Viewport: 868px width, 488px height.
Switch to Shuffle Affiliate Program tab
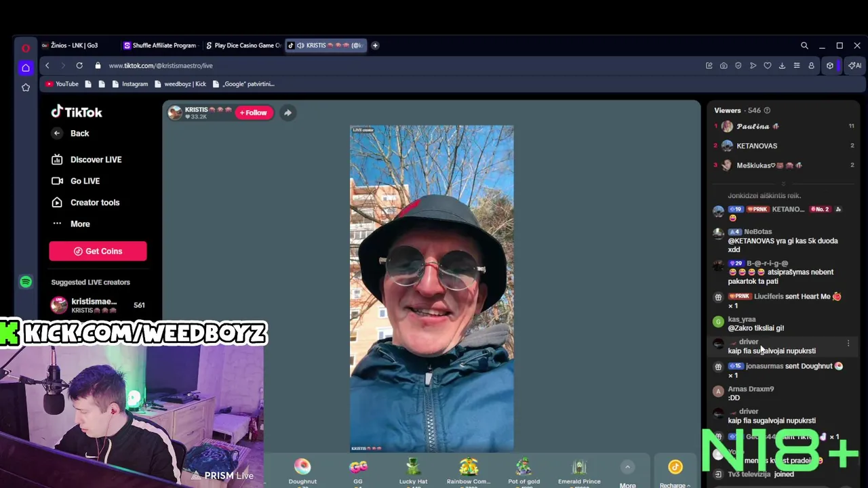(x=161, y=45)
